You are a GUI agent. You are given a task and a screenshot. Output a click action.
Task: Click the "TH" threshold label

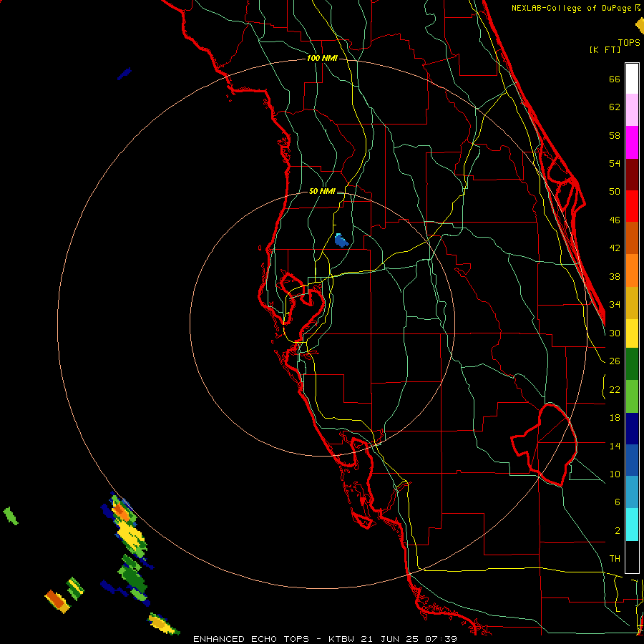pos(615,559)
